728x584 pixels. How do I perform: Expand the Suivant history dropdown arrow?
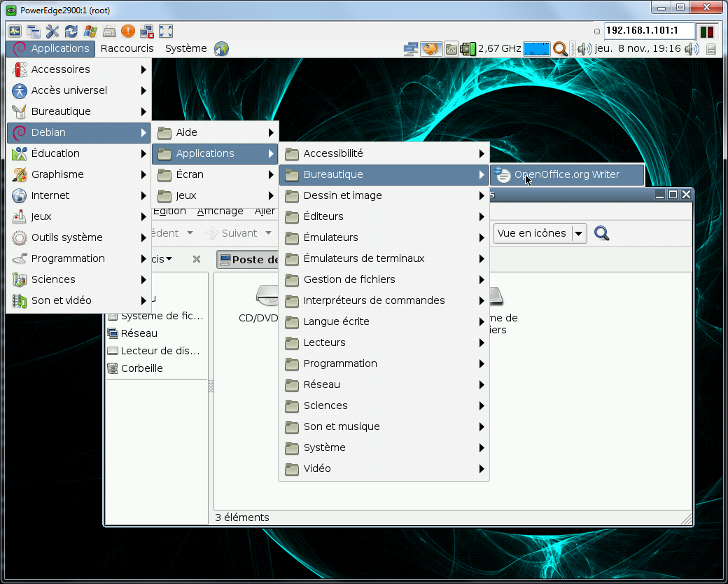268,233
